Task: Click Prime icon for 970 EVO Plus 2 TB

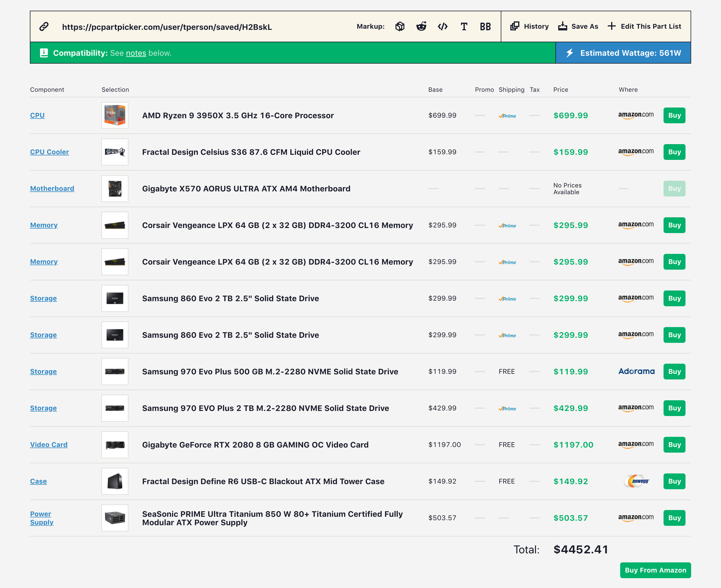Action: [507, 408]
